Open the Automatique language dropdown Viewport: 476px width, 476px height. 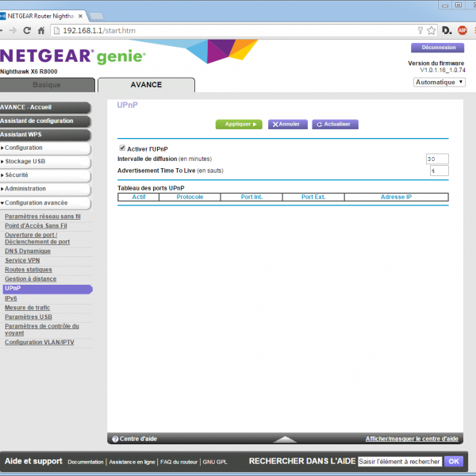pos(439,82)
